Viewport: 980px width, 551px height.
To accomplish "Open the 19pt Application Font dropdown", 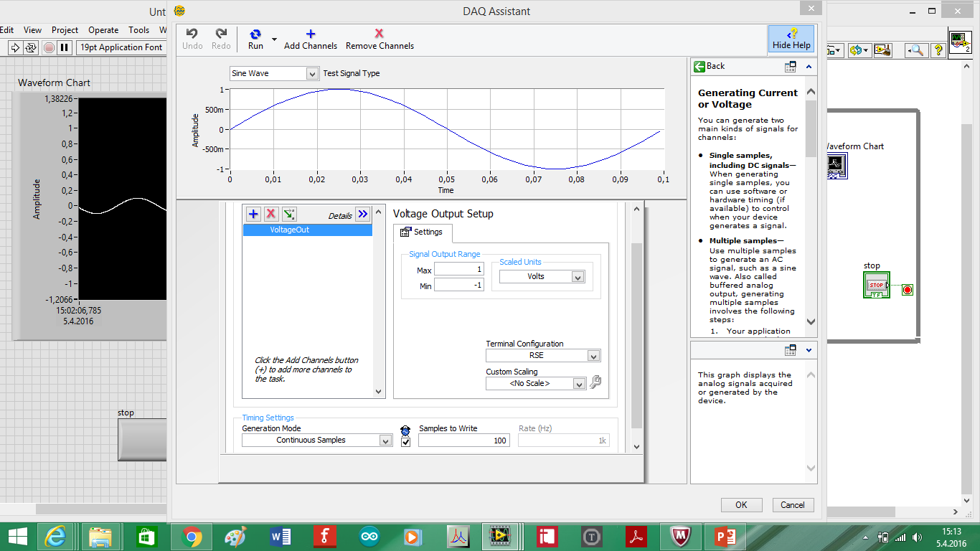I will (121, 47).
